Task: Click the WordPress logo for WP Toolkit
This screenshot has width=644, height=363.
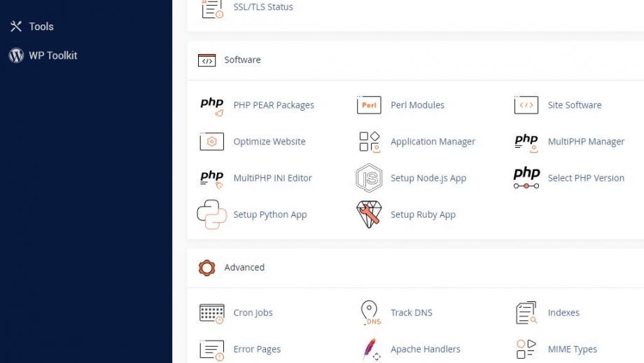Action: pyautogui.click(x=16, y=55)
